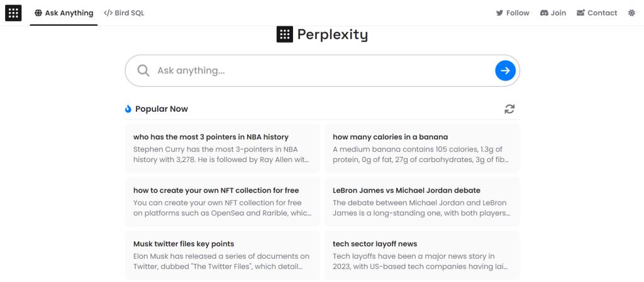The height and width of the screenshot is (282, 644).
Task: Open Musk twitter files key points card
Action: click(223, 255)
